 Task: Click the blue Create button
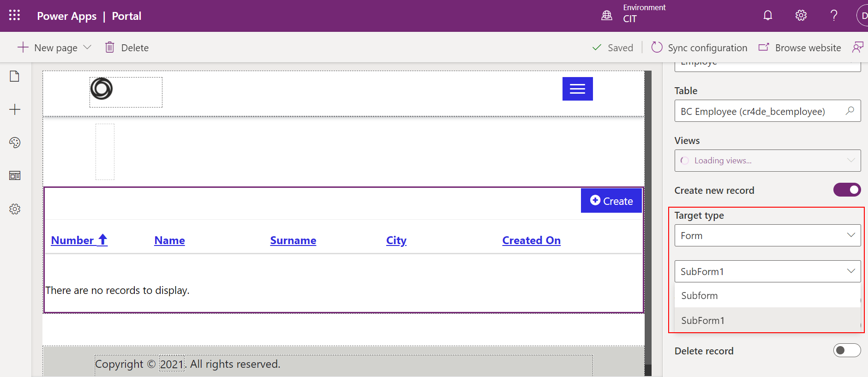click(611, 201)
